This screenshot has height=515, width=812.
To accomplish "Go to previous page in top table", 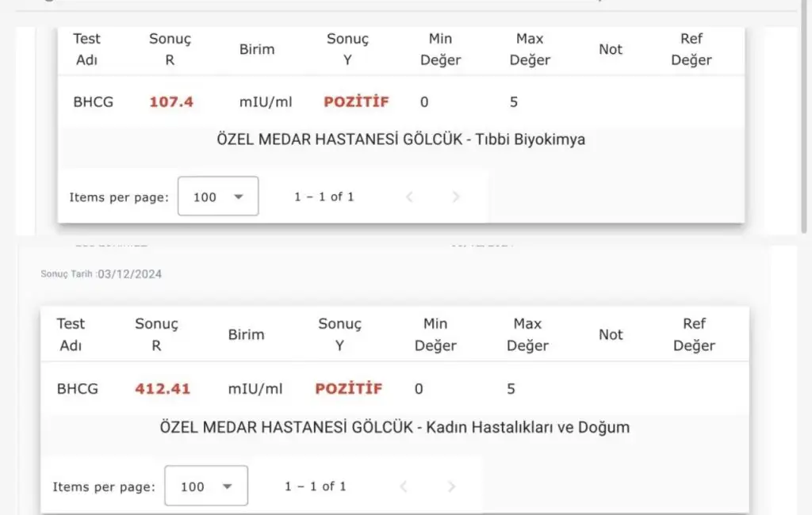I will [409, 196].
